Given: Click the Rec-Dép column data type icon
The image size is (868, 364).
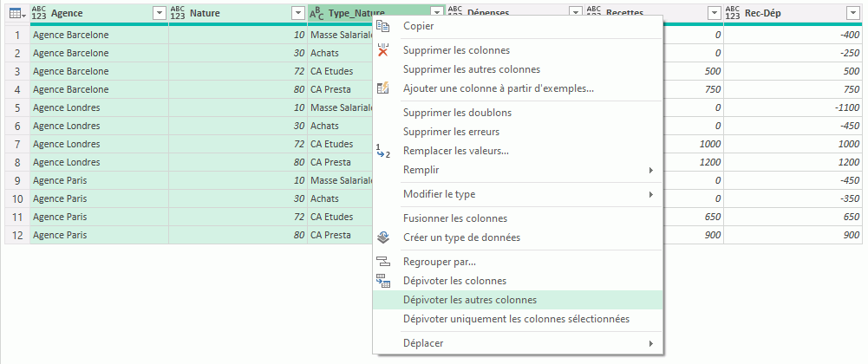Looking at the screenshot, I should pyautogui.click(x=732, y=13).
